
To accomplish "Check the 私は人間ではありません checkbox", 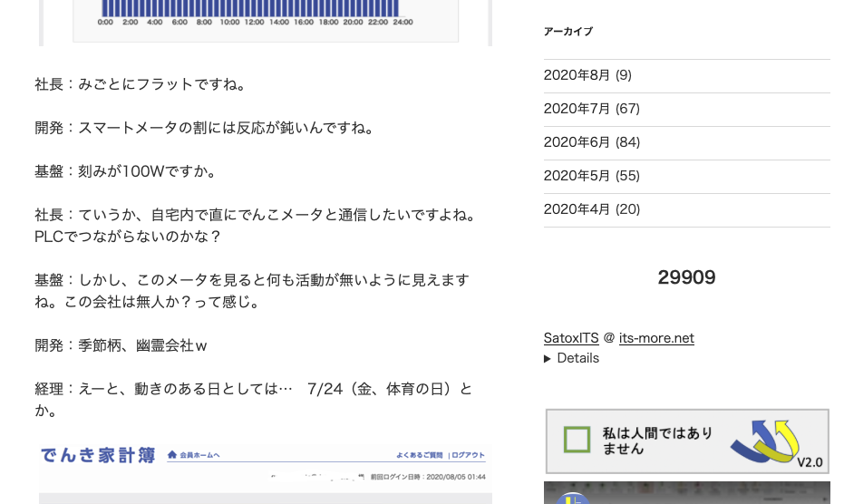I will tap(577, 441).
